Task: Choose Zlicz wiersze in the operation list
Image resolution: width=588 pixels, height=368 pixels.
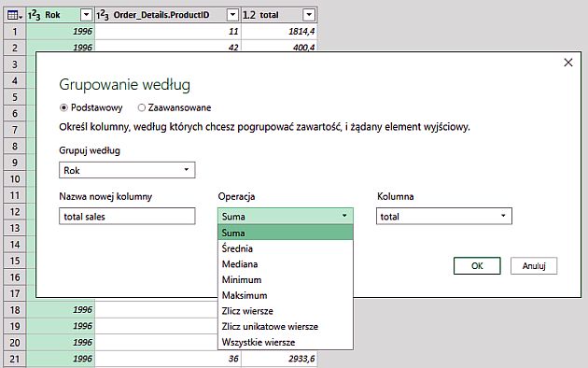Action: pos(286,311)
